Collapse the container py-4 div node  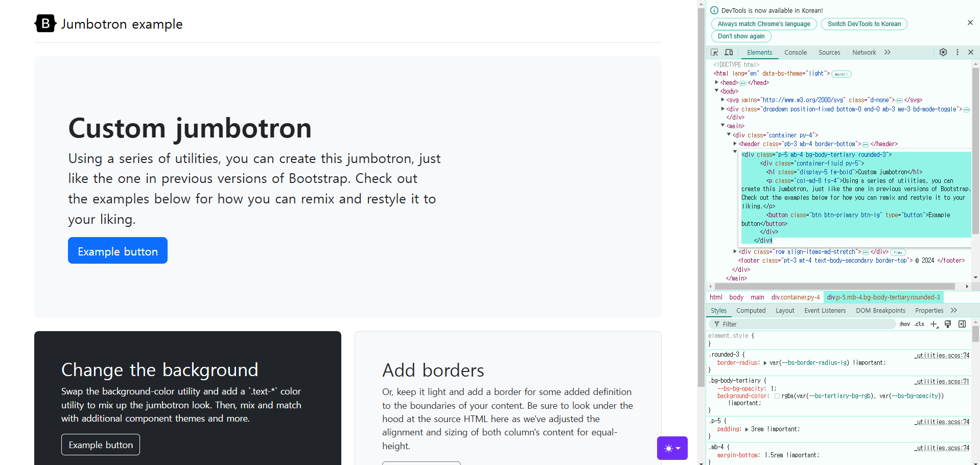point(729,135)
